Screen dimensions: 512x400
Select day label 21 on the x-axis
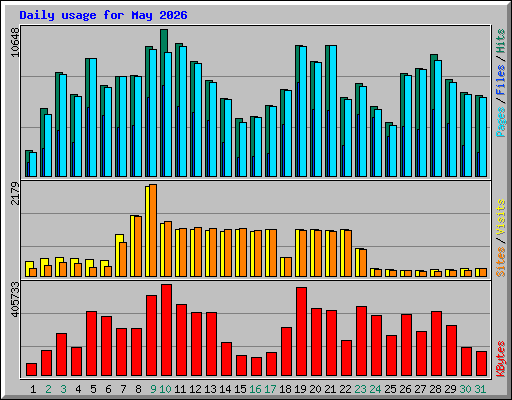(x=330, y=389)
